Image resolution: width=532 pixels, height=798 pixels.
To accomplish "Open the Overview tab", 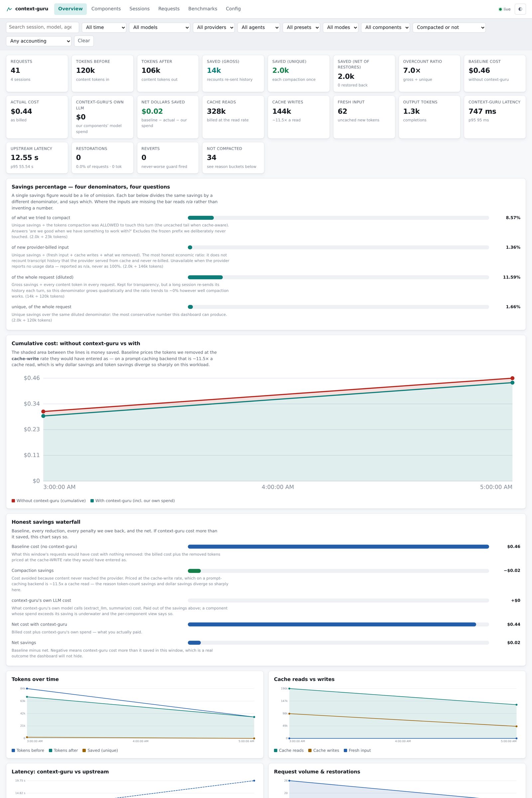I will [70, 9].
